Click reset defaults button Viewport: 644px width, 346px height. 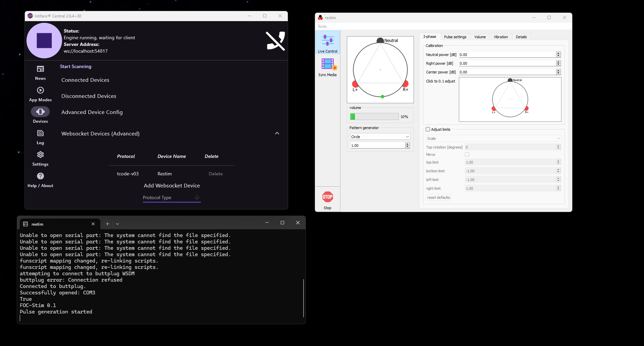click(x=438, y=197)
